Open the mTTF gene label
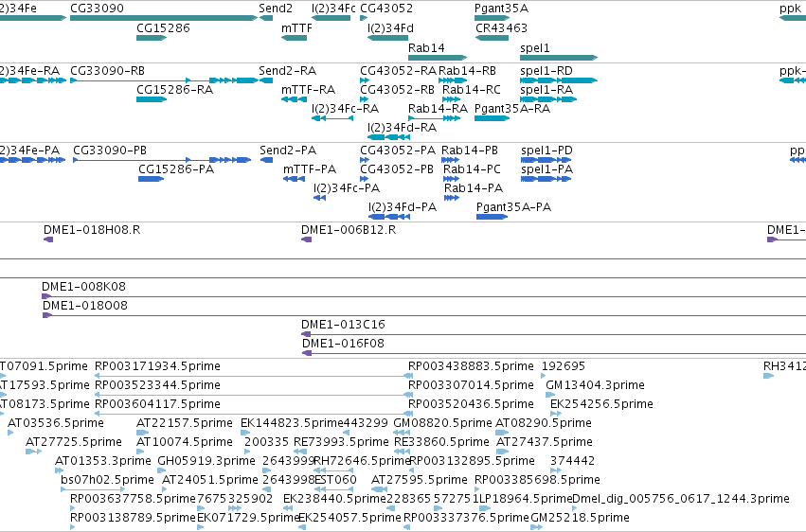806x532 pixels. point(296,28)
